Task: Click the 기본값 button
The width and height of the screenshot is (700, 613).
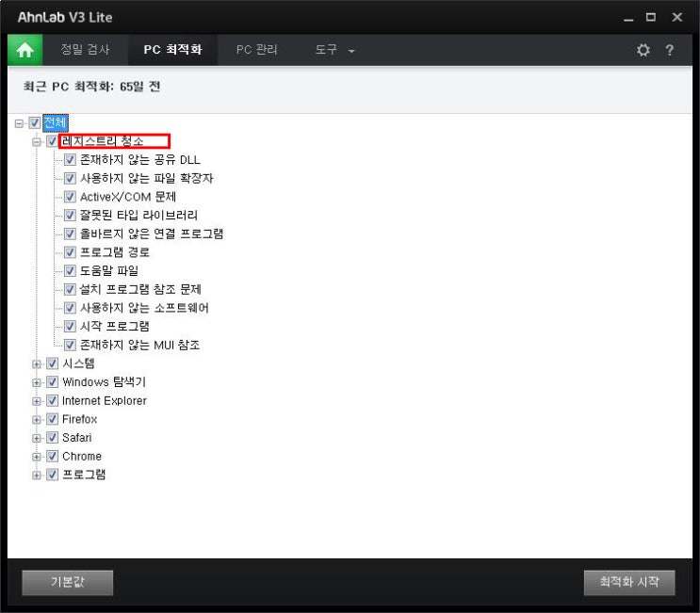Action: click(x=68, y=582)
